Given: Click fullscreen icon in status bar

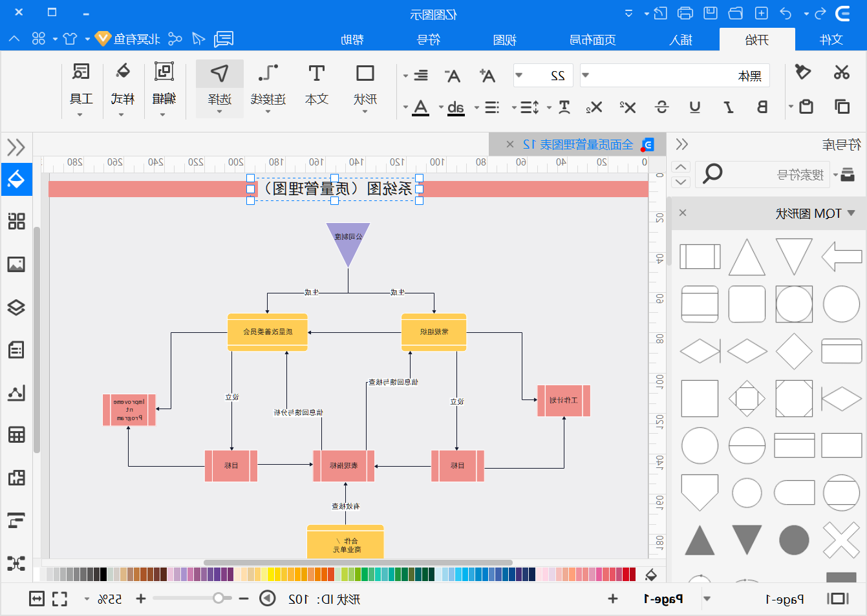Looking at the screenshot, I should (59, 599).
